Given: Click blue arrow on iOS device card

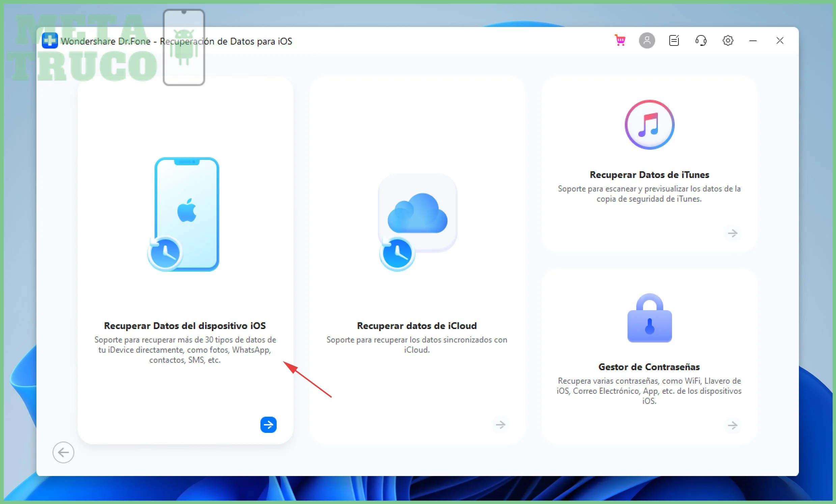Looking at the screenshot, I should coord(268,425).
